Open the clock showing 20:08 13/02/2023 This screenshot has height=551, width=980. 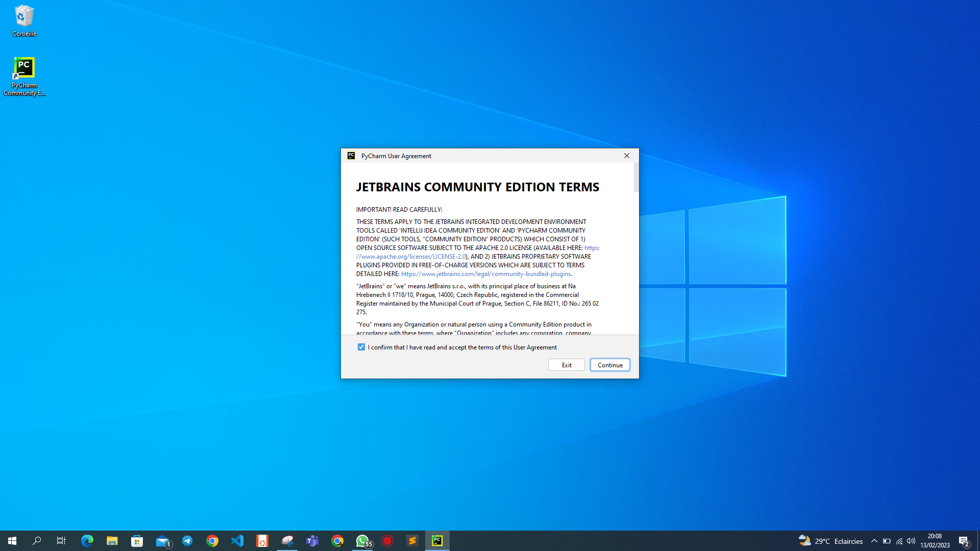pos(935,541)
